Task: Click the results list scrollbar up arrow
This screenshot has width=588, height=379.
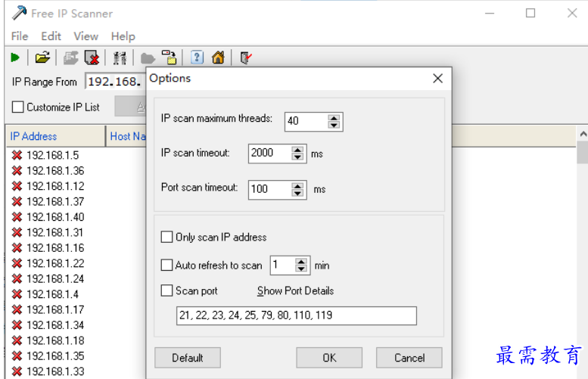Action: (x=583, y=134)
